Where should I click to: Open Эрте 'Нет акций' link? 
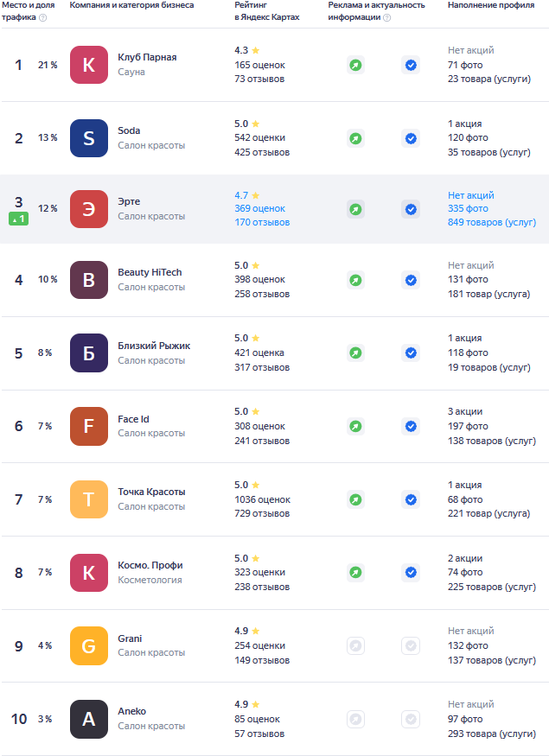471,195
